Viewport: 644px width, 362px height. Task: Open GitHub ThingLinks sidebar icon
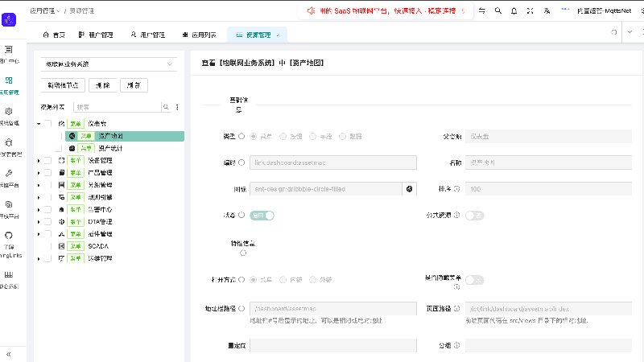[x=9, y=235]
